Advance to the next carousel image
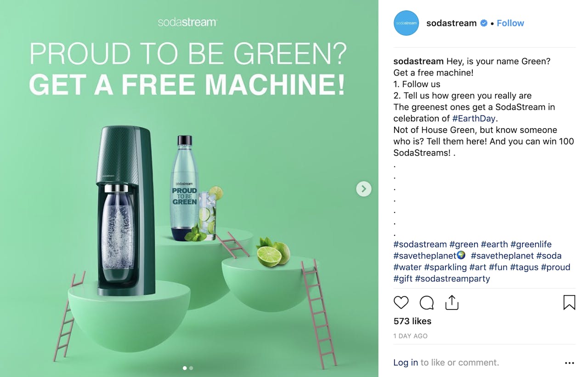588x377 pixels. point(364,188)
